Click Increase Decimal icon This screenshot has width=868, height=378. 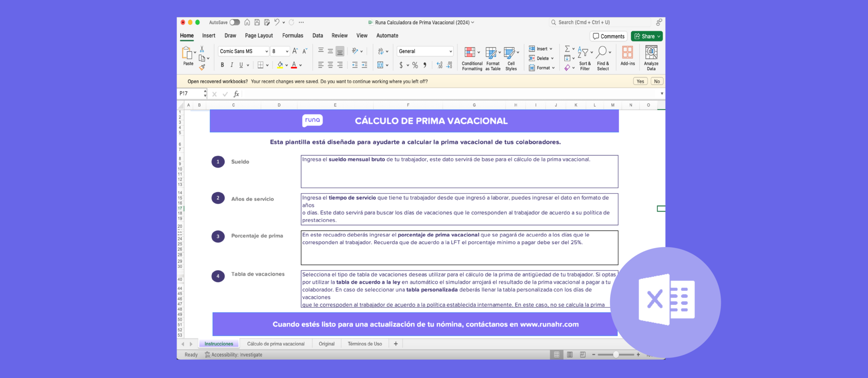(x=440, y=65)
